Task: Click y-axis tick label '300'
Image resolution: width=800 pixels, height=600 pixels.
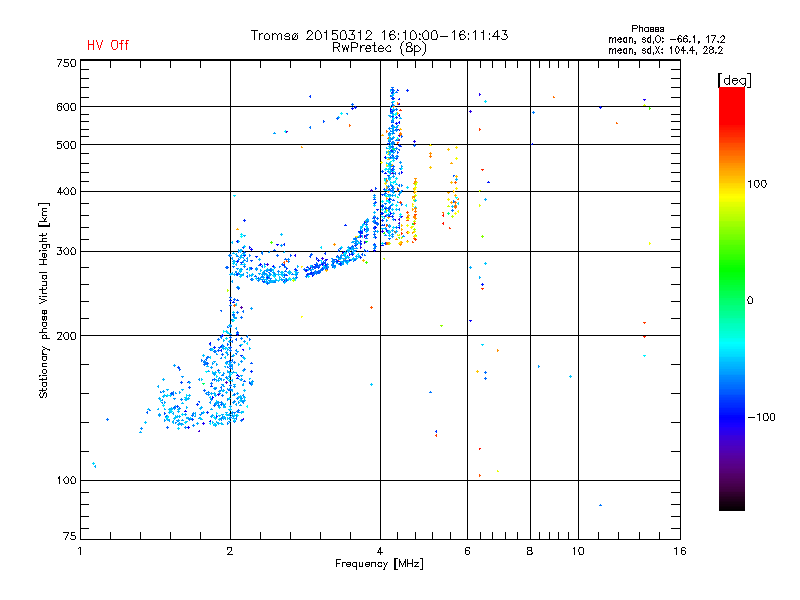Action: 66,252
